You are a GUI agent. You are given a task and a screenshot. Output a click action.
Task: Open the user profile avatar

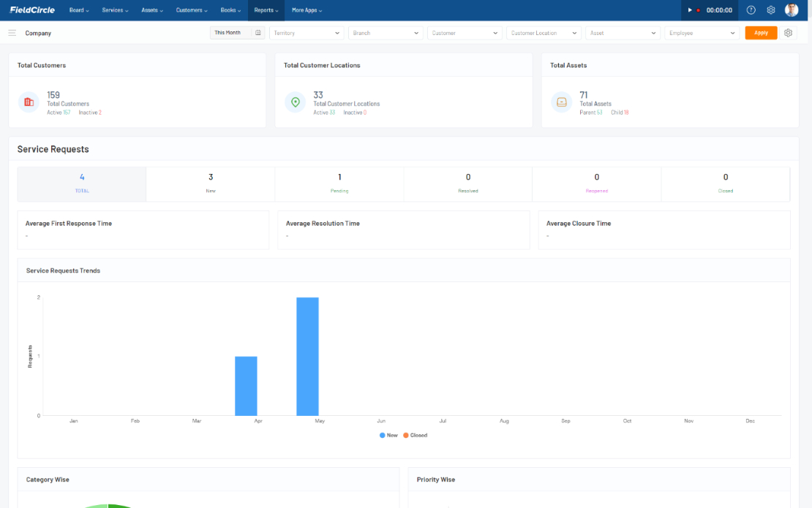point(792,10)
